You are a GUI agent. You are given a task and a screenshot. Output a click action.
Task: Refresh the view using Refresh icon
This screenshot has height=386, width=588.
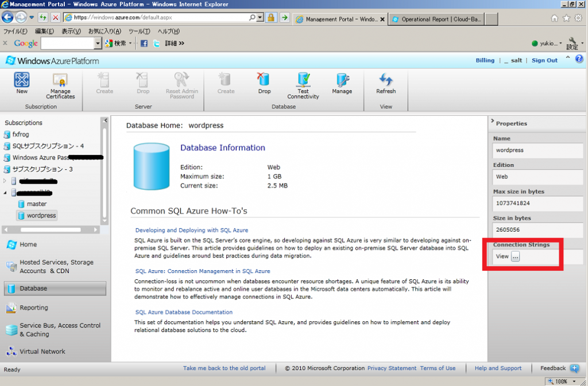[x=386, y=81]
